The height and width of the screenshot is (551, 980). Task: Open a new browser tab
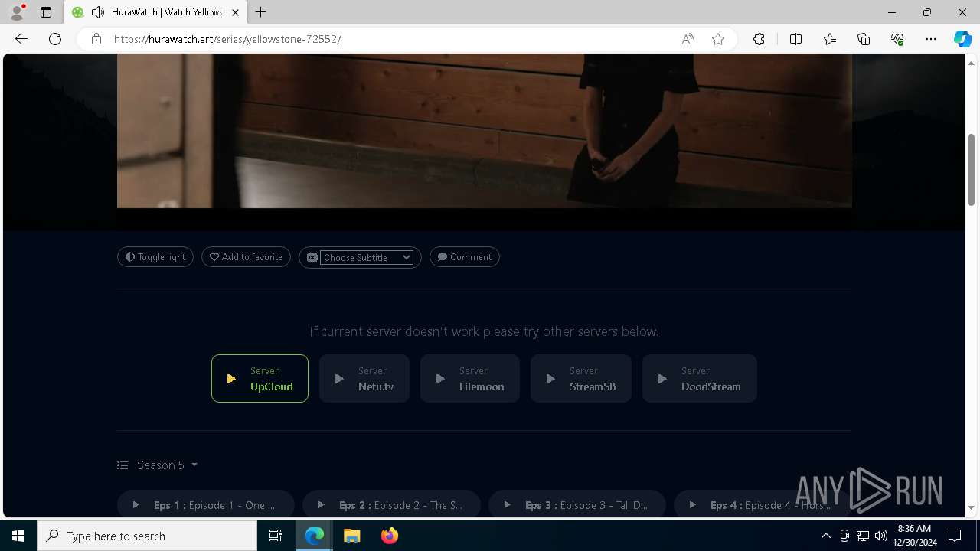coord(261,12)
